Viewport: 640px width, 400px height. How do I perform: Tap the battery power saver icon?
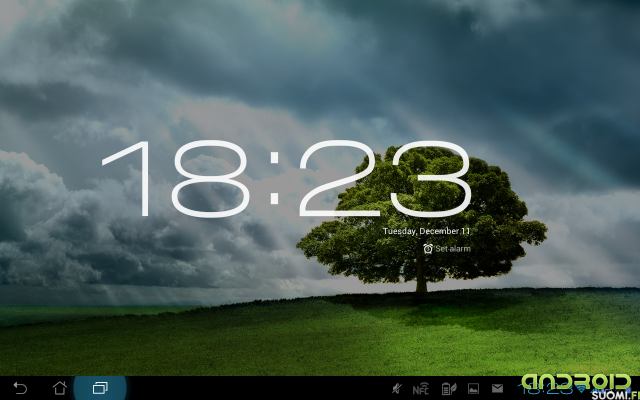click(449, 389)
